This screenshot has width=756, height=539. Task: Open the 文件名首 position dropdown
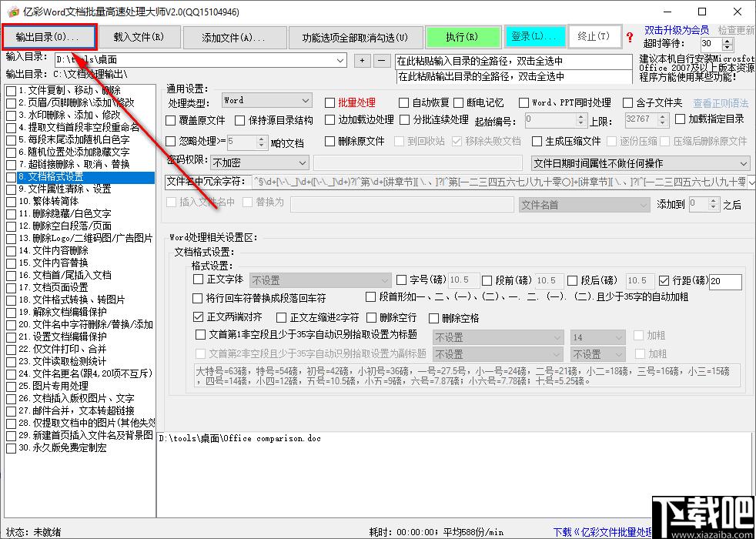point(584,205)
